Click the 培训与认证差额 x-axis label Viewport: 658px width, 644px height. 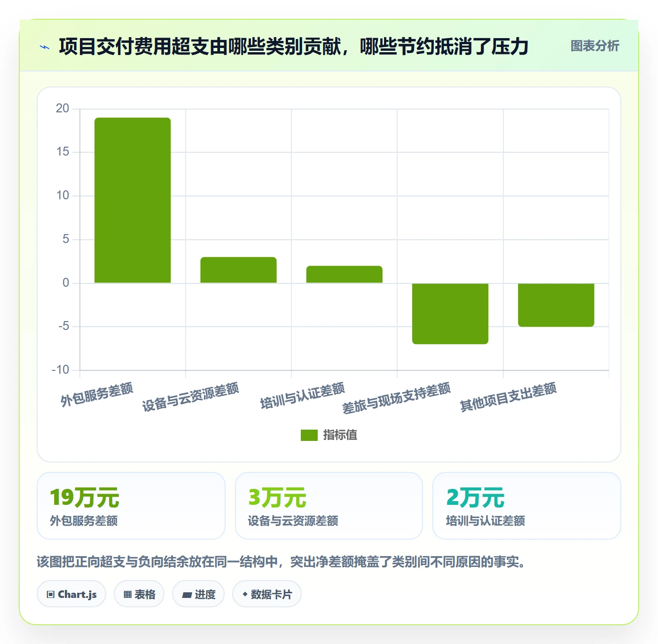(303, 395)
